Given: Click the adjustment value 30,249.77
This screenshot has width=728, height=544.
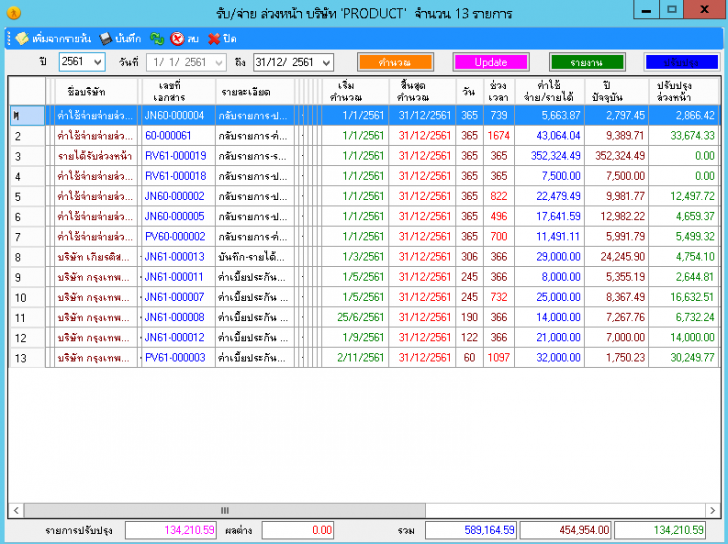Looking at the screenshot, I should click(692, 358).
